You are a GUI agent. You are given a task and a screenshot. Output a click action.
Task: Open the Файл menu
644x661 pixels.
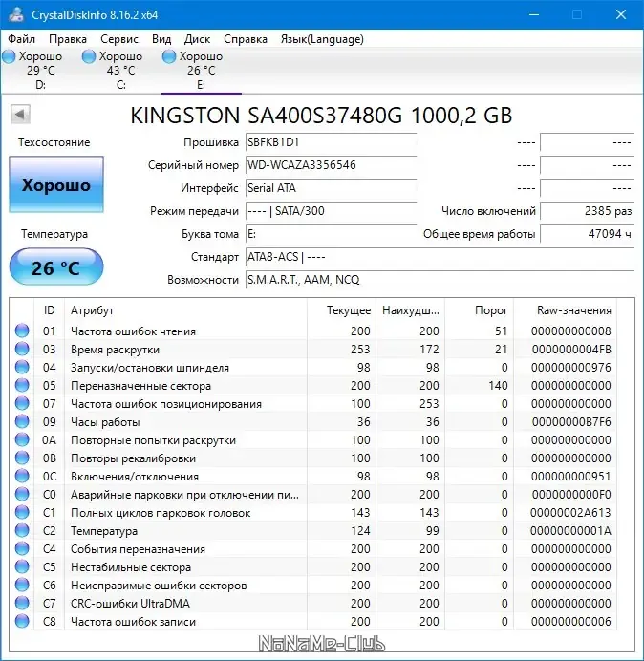pyautogui.click(x=22, y=39)
